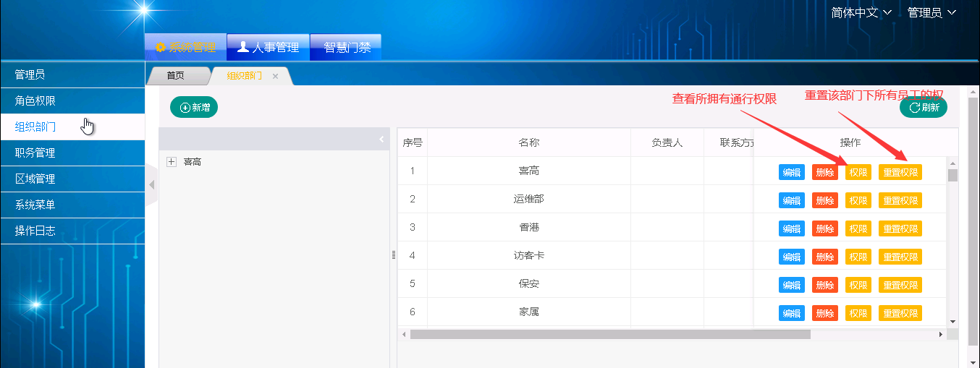Viewport: 980px width, 368px height.
Task: Click 重置权限 for the 家属 row
Action: 900,313
